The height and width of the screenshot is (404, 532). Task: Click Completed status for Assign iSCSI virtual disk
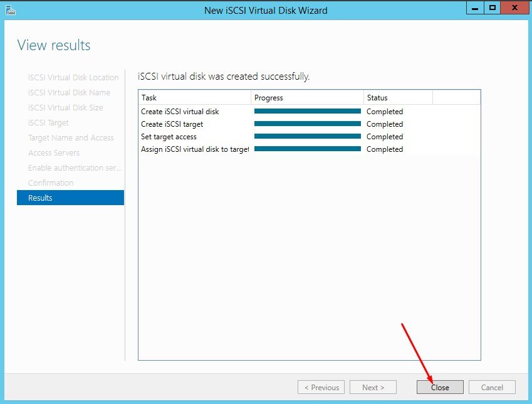[x=385, y=149]
